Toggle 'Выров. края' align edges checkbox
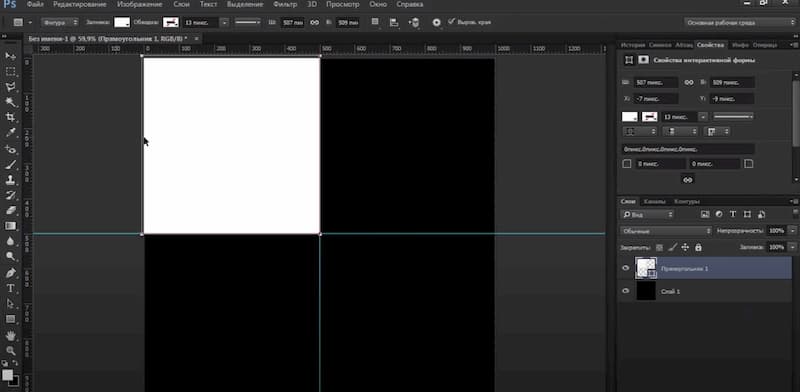 pos(451,22)
